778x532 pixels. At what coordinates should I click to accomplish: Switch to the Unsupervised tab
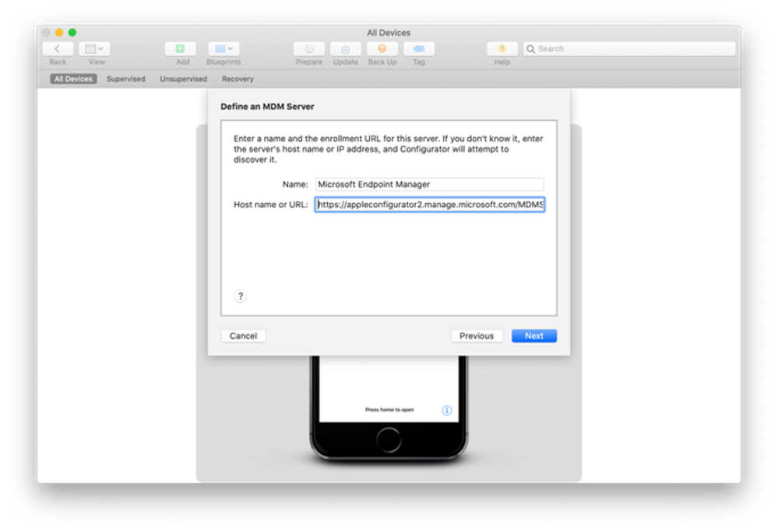point(182,79)
